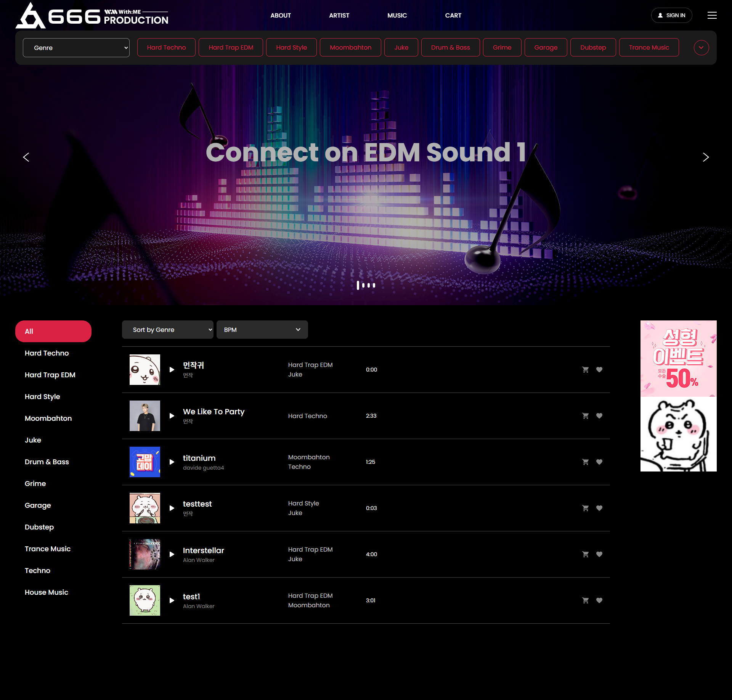Filter by Hard Techno tag button

coord(166,47)
